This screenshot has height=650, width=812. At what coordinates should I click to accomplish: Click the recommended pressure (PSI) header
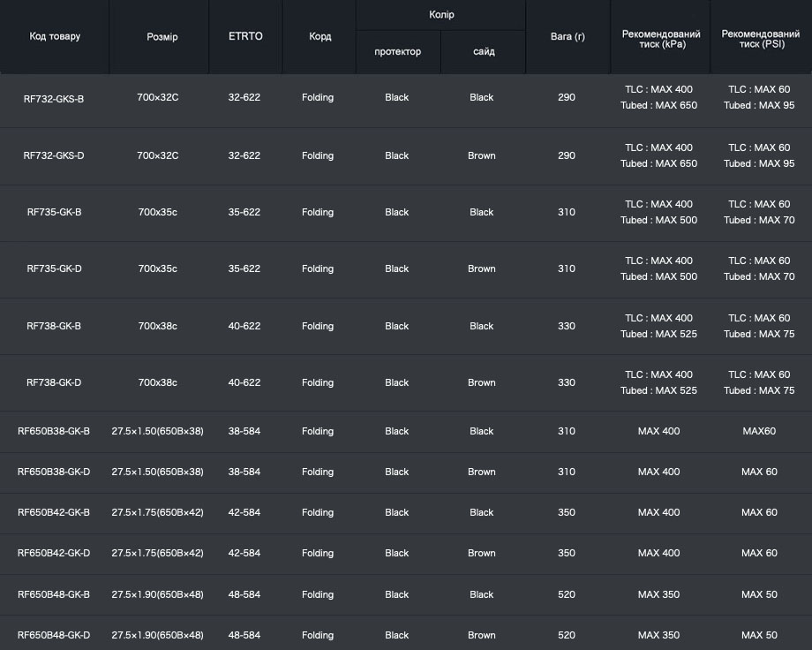tap(760, 38)
